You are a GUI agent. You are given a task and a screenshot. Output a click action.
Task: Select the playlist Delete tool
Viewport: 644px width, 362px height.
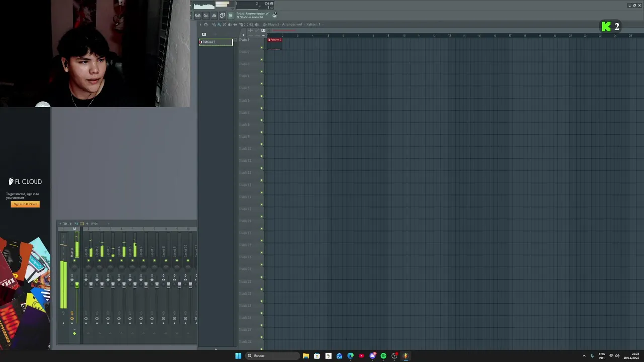[x=224, y=24]
